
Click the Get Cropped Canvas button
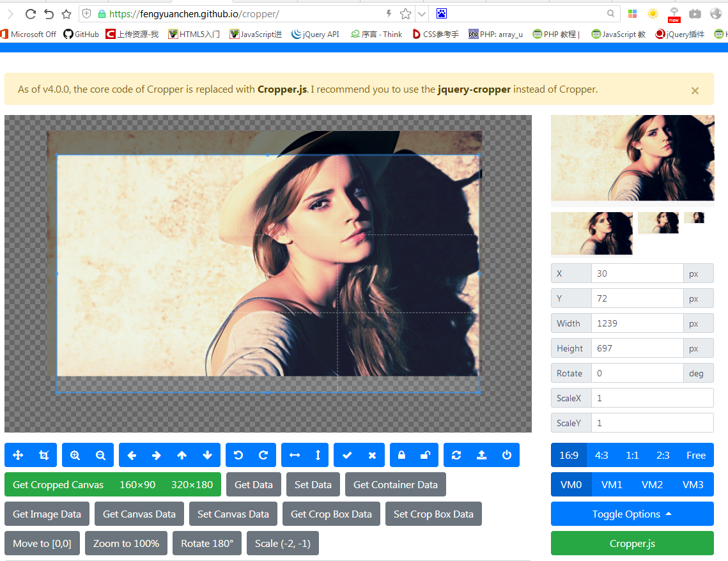[58, 484]
